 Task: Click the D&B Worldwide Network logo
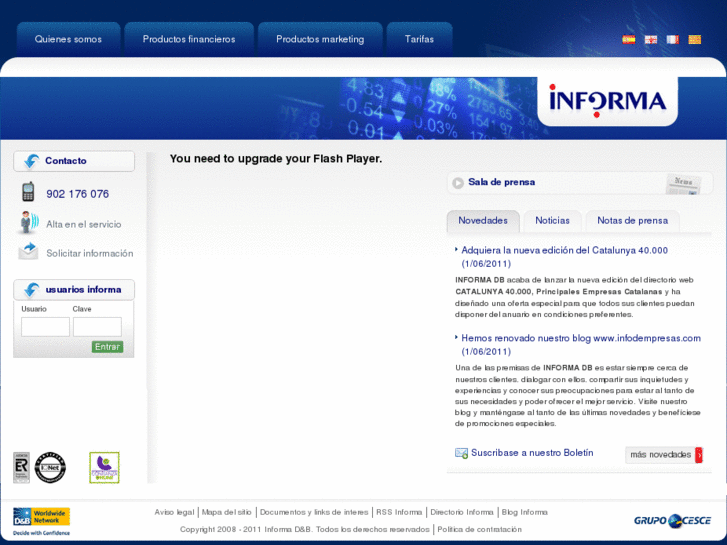pos(41,520)
